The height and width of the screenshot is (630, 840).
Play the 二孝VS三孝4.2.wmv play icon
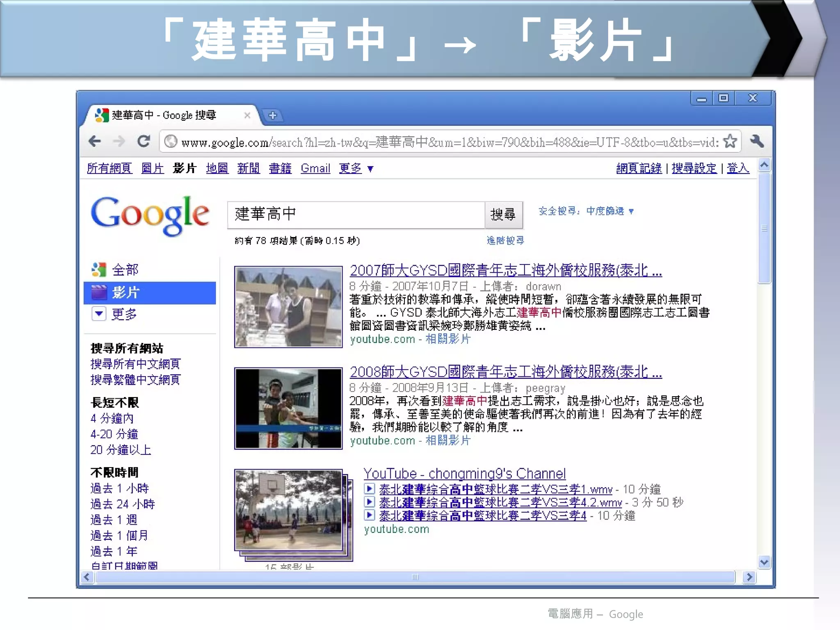click(370, 502)
